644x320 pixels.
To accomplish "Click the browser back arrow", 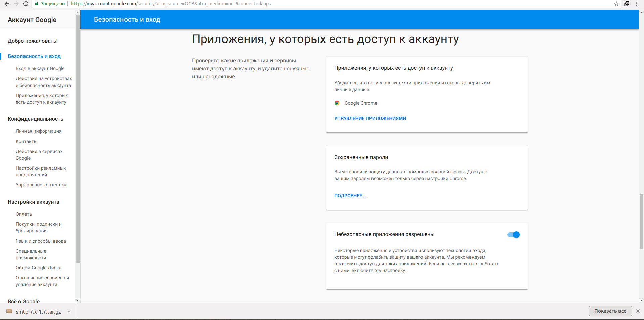I will coord(7,4).
